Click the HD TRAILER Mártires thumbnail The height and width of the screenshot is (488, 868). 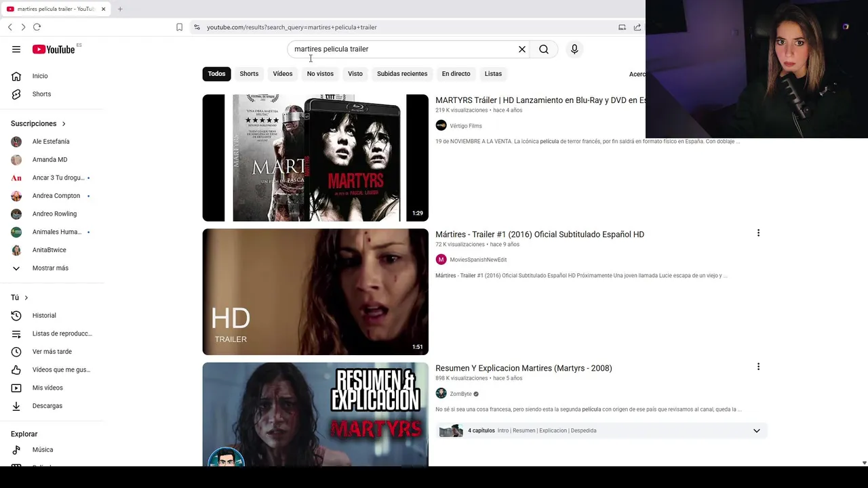click(315, 291)
